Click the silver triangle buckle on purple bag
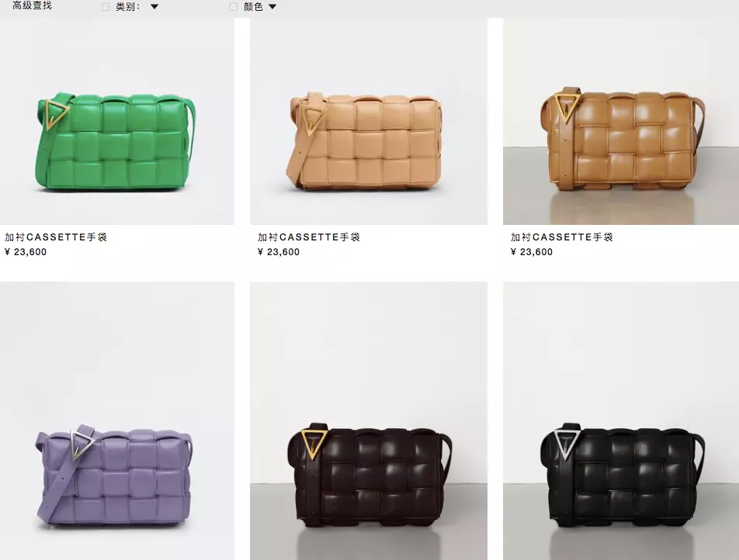Viewport: 739px width, 560px height. [82, 443]
